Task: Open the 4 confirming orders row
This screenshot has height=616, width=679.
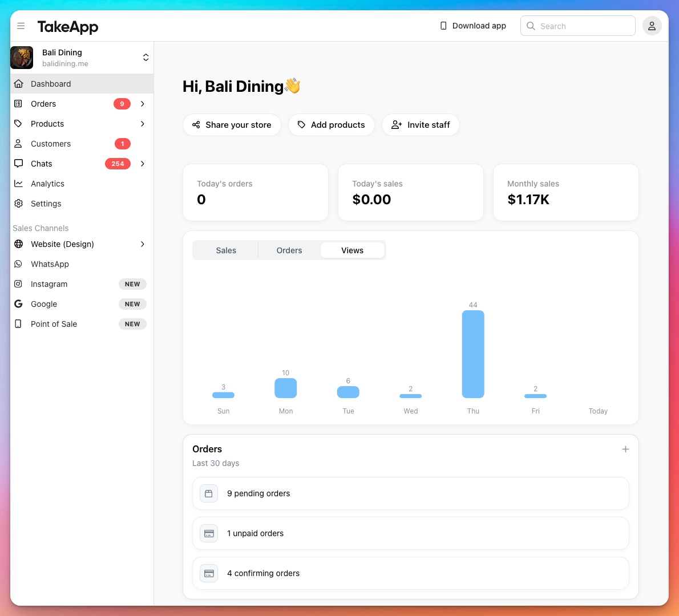Action: [x=410, y=573]
